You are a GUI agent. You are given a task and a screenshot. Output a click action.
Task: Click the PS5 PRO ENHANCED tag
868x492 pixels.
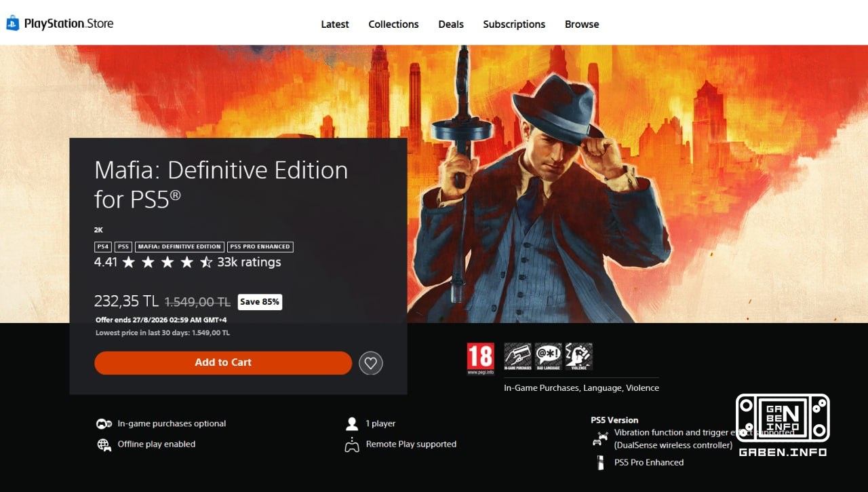click(260, 246)
